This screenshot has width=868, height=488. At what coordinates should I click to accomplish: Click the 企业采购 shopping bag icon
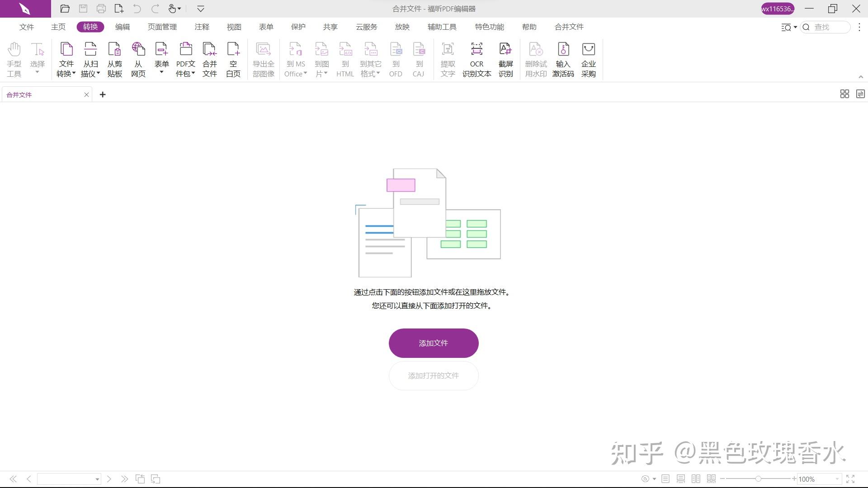588,59
